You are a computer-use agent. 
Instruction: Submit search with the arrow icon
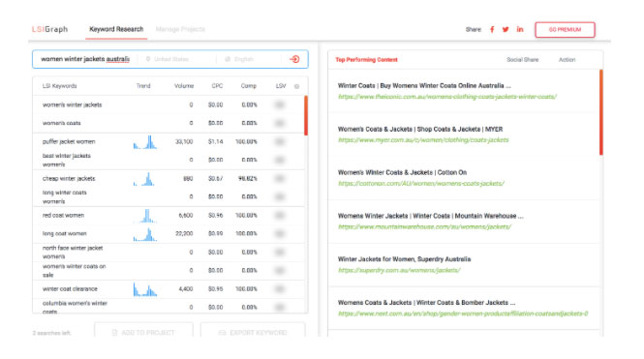point(294,59)
